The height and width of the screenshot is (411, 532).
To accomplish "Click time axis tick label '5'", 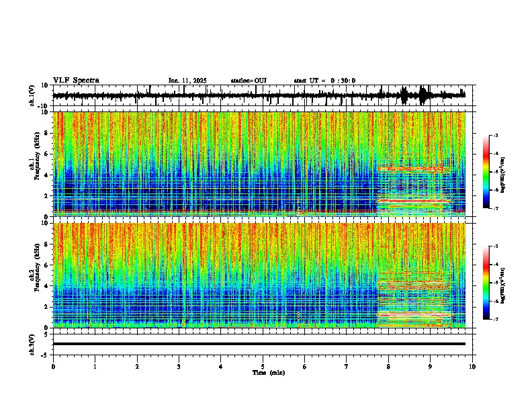I will pyautogui.click(x=263, y=367).
